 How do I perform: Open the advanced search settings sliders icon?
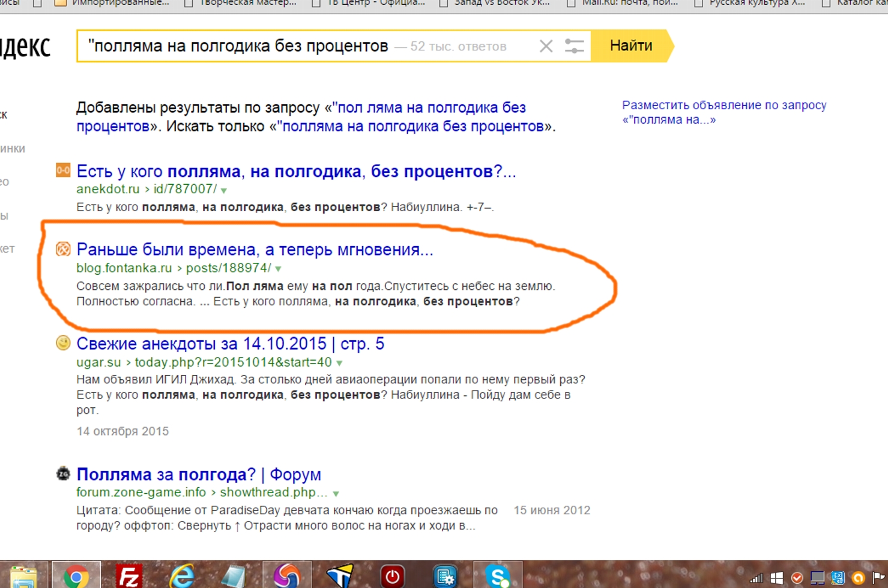(575, 46)
